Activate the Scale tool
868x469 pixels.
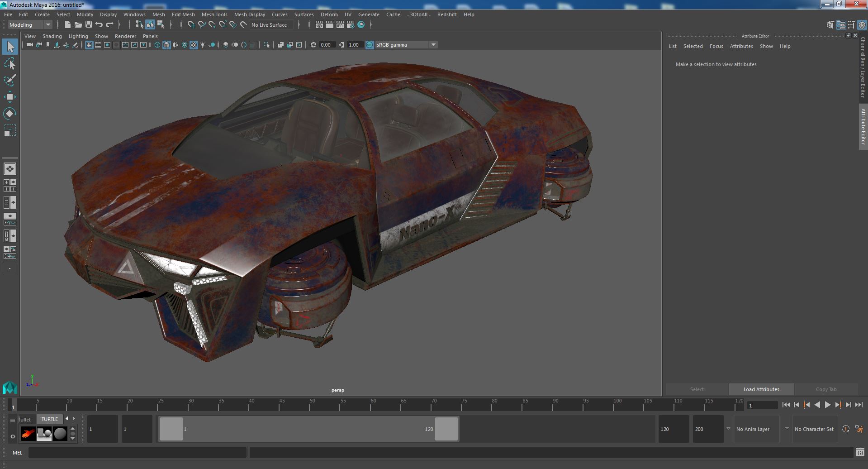[10, 130]
